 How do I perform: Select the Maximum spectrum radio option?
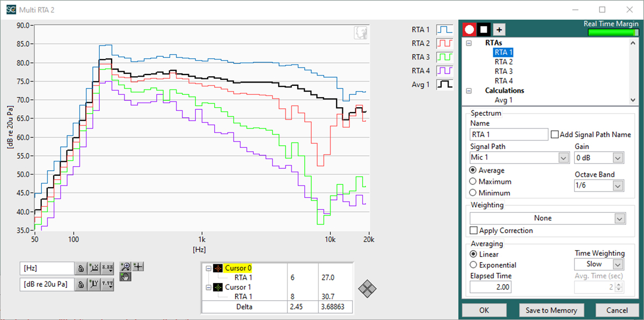[473, 182]
